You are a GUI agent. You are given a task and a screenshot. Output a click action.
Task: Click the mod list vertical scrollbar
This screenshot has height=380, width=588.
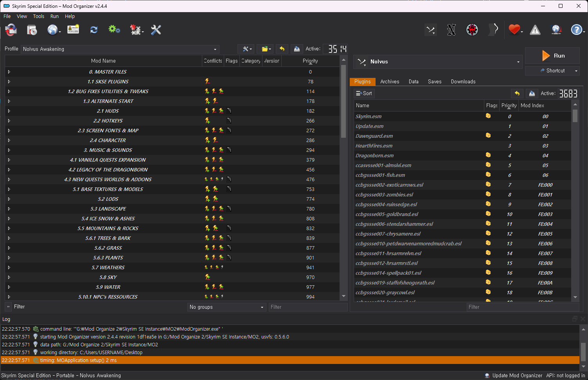click(x=343, y=101)
